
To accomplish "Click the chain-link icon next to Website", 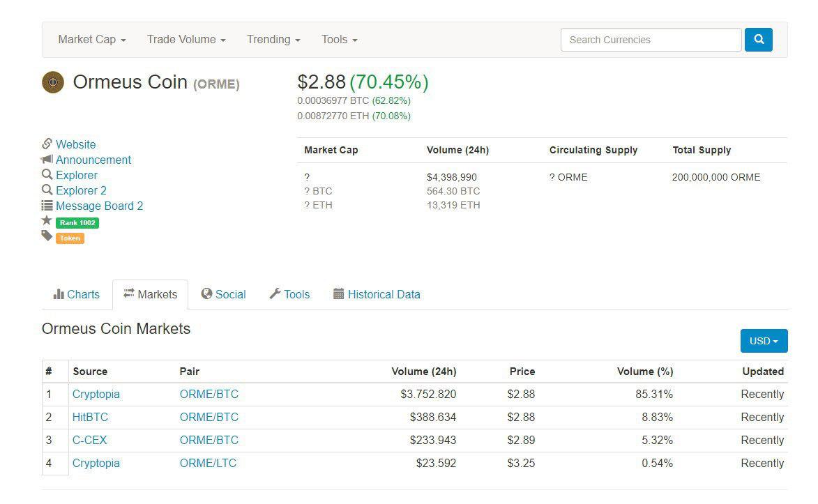I will 47,144.
